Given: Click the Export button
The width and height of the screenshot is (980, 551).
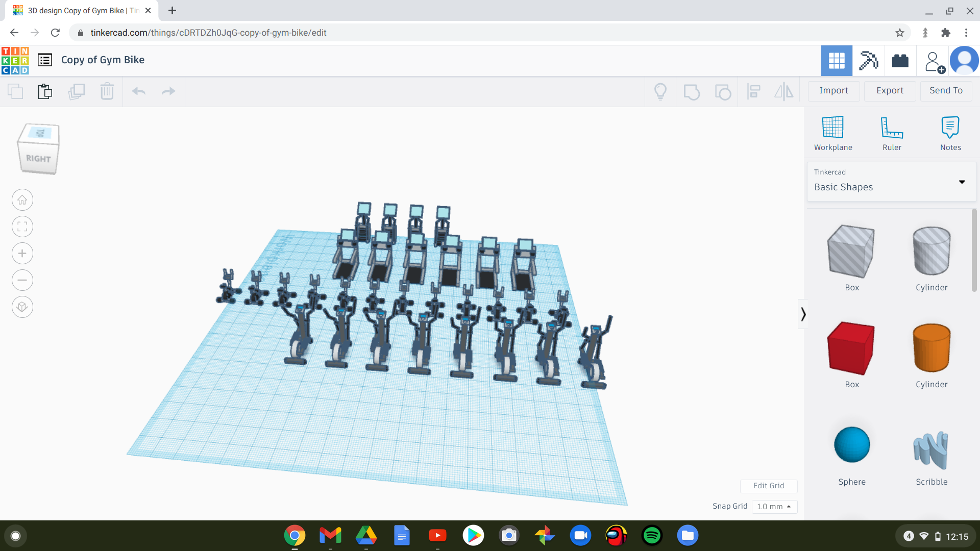Looking at the screenshot, I should click(x=889, y=90).
